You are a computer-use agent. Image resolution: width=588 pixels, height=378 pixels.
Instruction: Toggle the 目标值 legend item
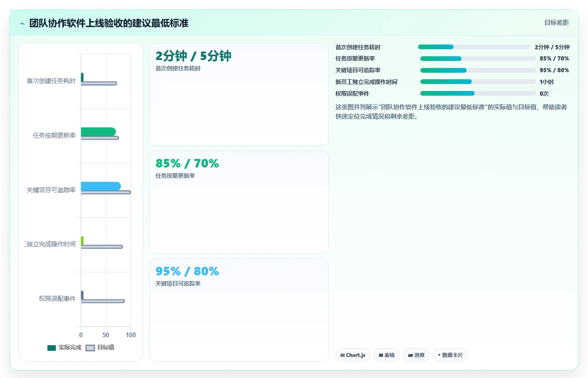(100, 348)
